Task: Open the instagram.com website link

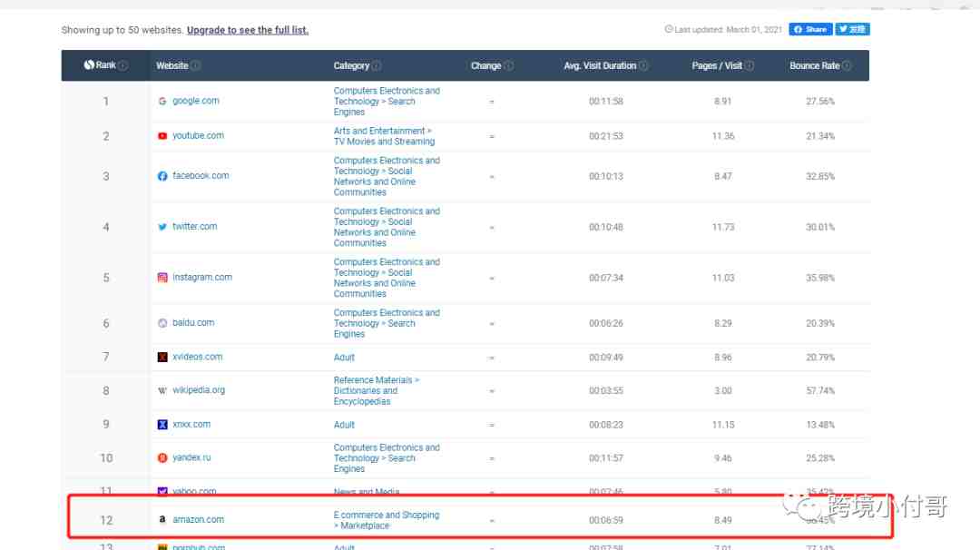Action: (x=201, y=277)
